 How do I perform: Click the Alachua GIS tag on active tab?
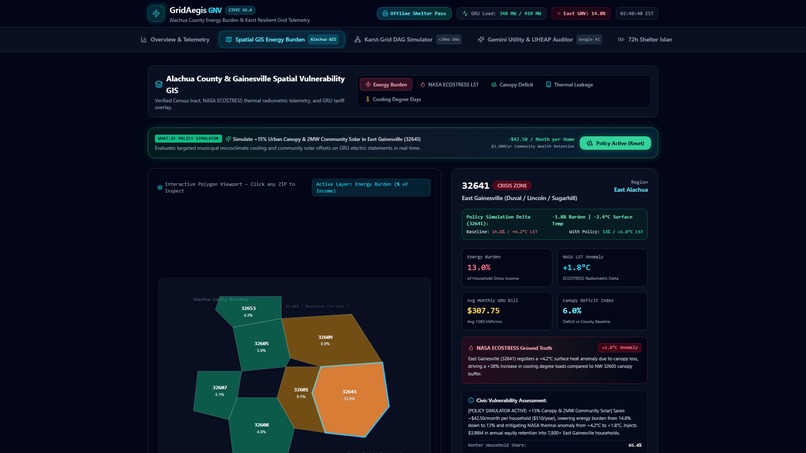click(323, 40)
